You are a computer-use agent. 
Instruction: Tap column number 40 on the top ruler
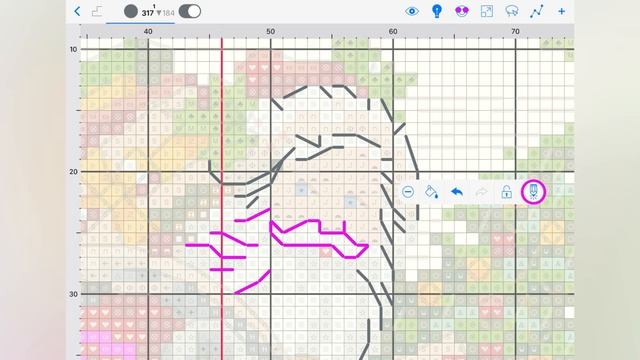click(148, 31)
